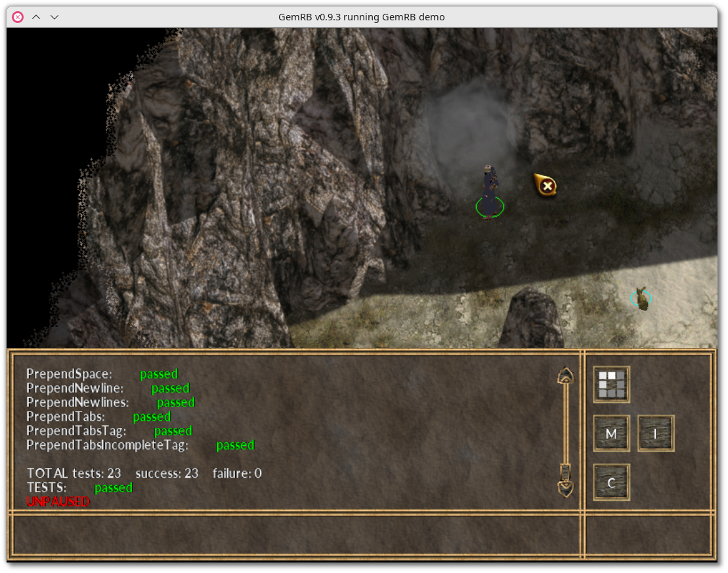
Task: Click the gold X marker on map
Action: point(546,186)
